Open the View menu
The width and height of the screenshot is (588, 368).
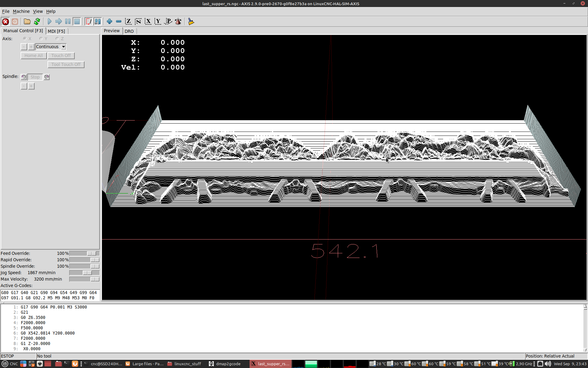(38, 11)
